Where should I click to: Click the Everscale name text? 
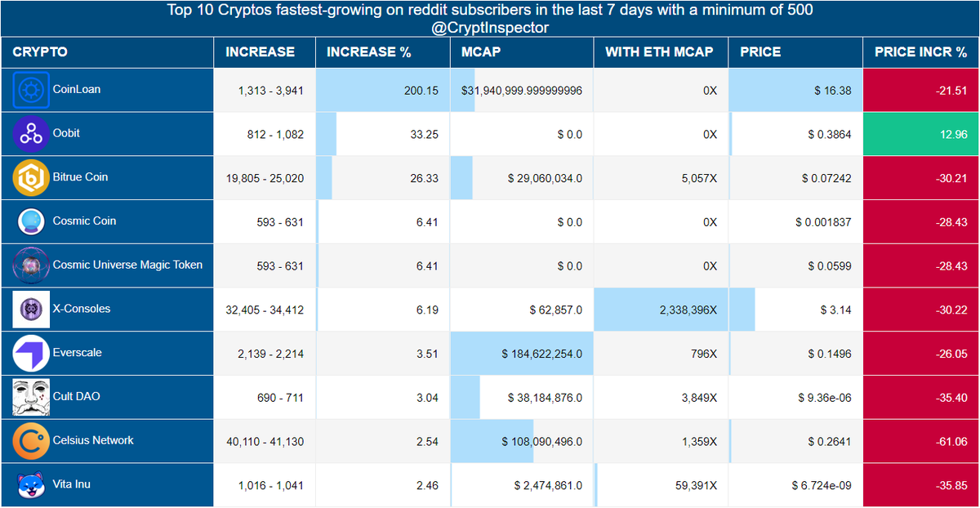click(78, 353)
